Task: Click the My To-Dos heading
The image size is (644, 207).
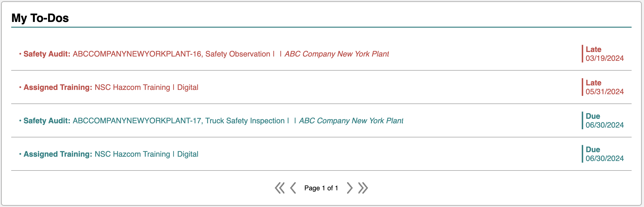Action: [40, 18]
